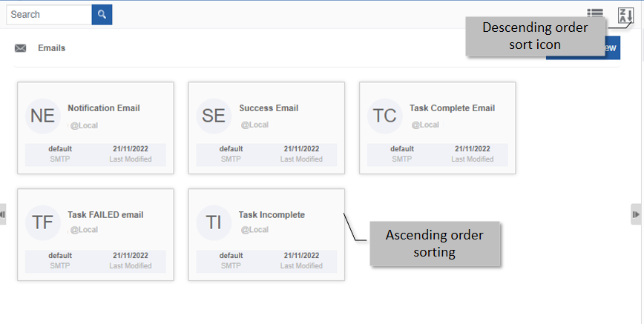
Task: Click the envelope Emails icon
Action: coord(20,48)
